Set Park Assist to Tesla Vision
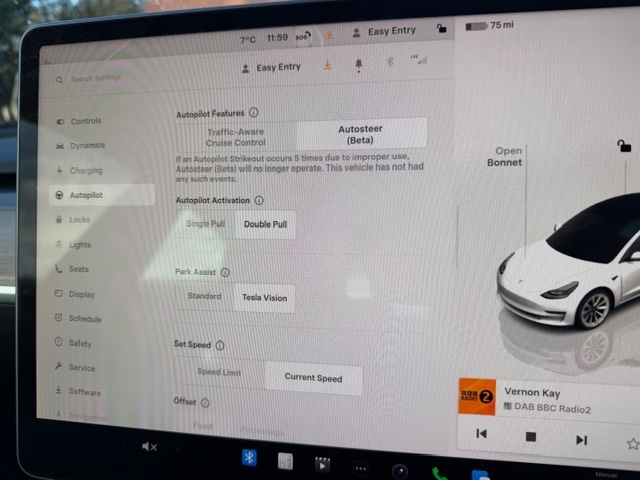640x480 pixels. (264, 298)
